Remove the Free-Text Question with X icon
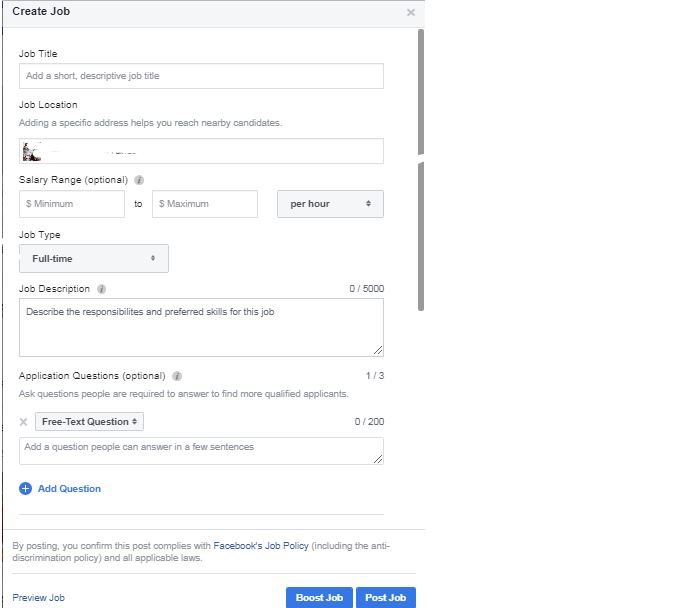Image resolution: width=683 pixels, height=608 pixels. click(x=24, y=422)
